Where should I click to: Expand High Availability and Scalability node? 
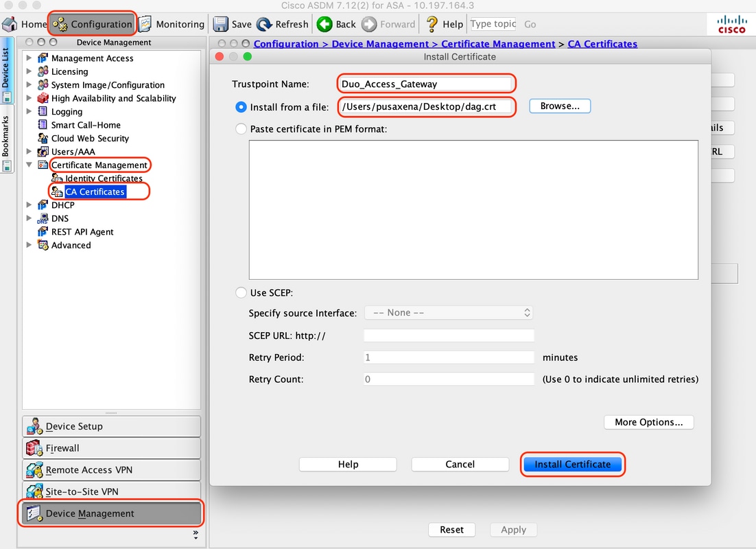coord(29,98)
